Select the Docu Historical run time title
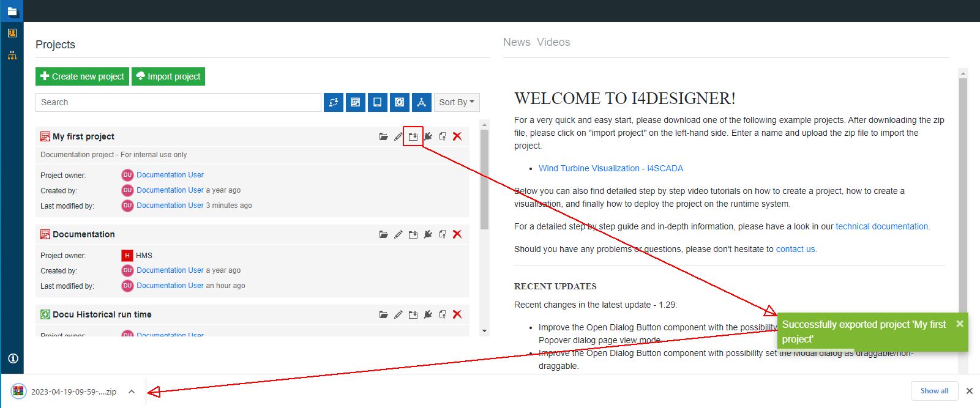The height and width of the screenshot is (408, 980). [x=102, y=314]
